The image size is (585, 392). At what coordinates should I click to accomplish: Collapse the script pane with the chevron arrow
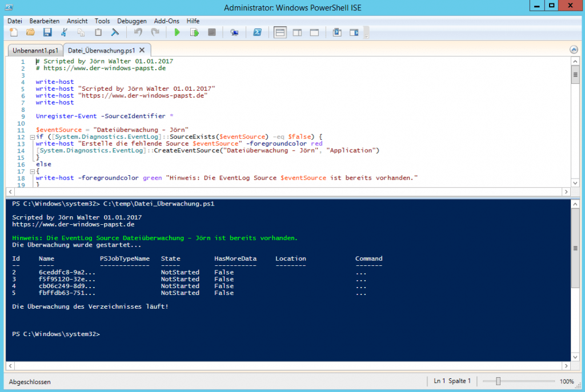pos(574,50)
